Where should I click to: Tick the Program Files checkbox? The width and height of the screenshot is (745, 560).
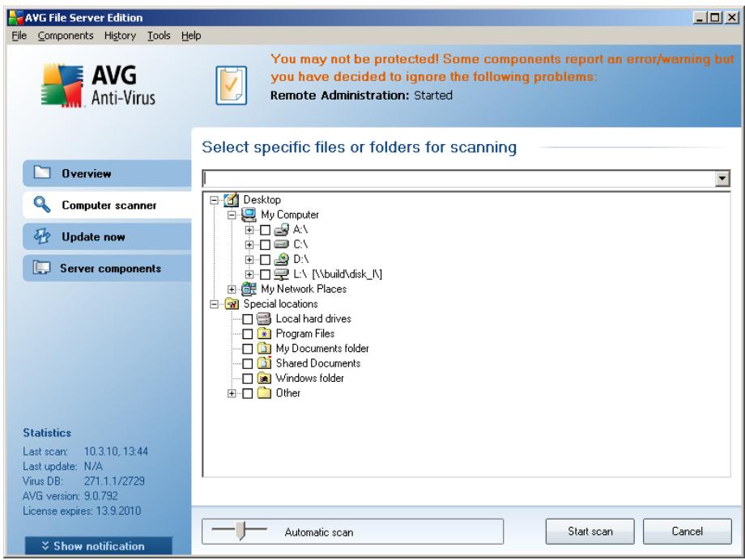[248, 334]
